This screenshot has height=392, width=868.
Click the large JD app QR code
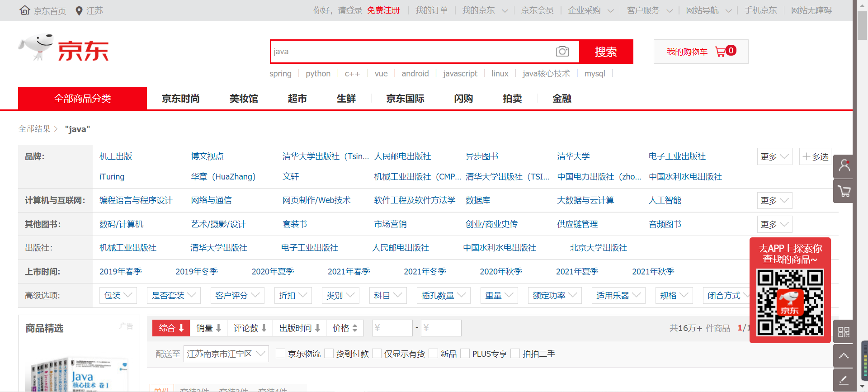790,302
